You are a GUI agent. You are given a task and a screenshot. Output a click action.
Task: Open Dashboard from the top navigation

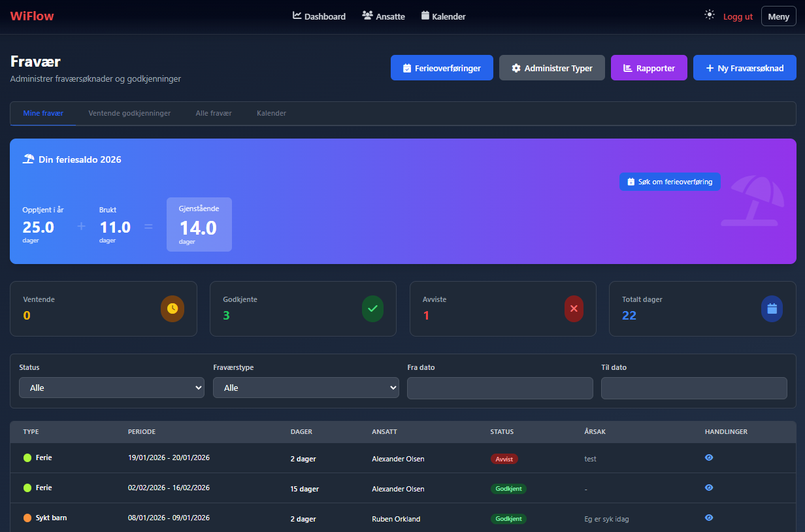tap(319, 16)
